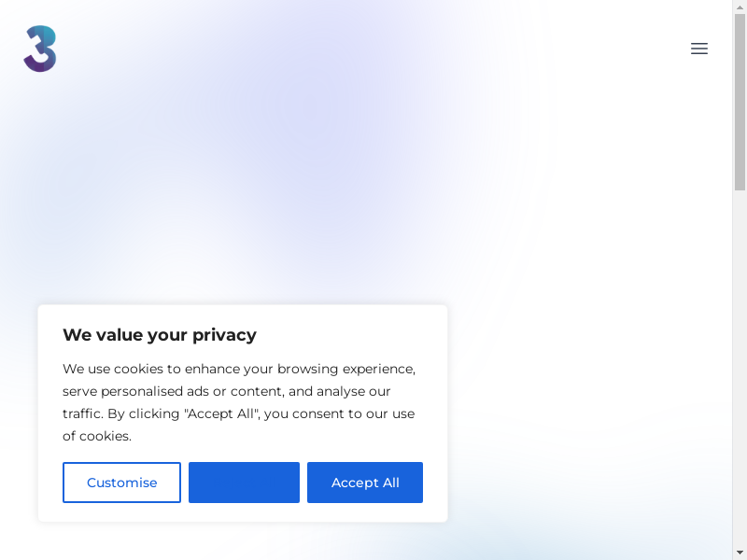Open Customise cookie preferences

(121, 483)
